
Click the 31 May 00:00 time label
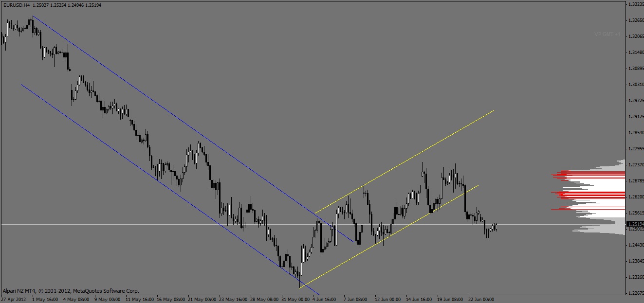point(296,299)
